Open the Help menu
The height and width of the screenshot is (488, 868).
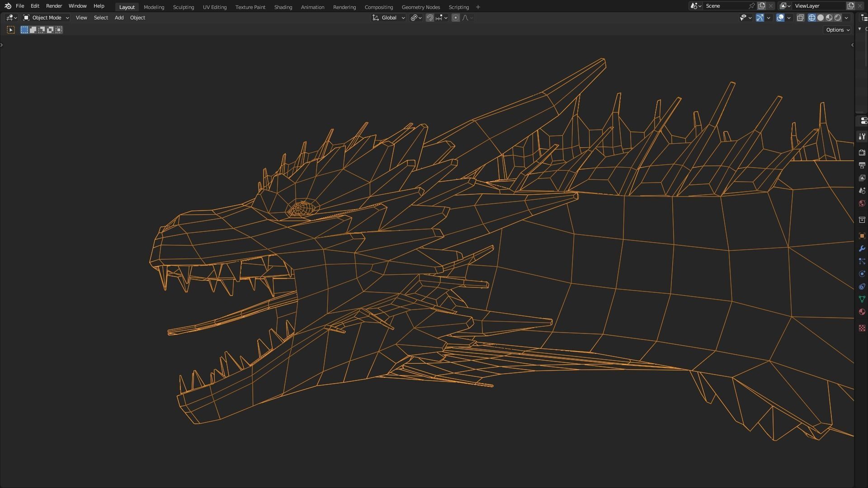coord(99,6)
